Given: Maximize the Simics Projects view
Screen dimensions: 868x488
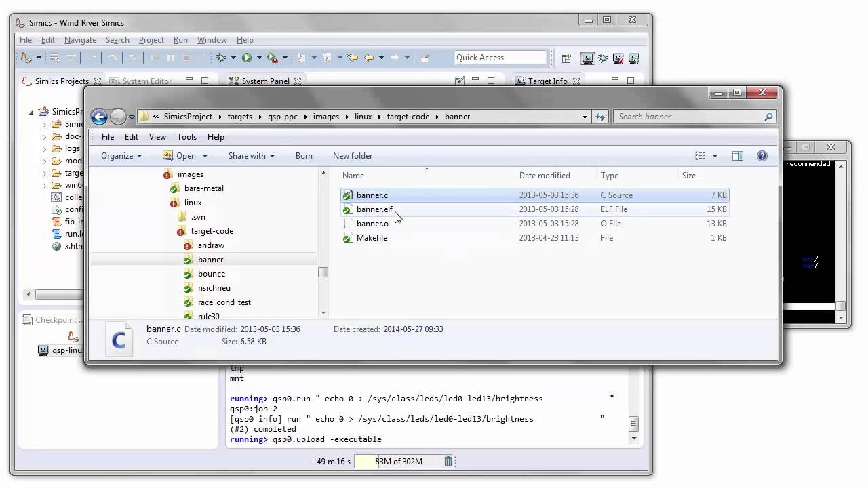Looking at the screenshot, I should tap(205, 81).
